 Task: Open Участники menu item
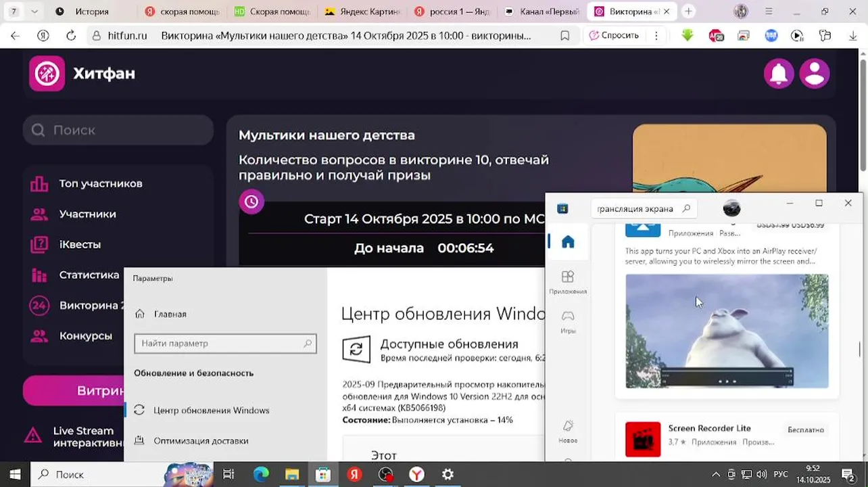pyautogui.click(x=87, y=214)
